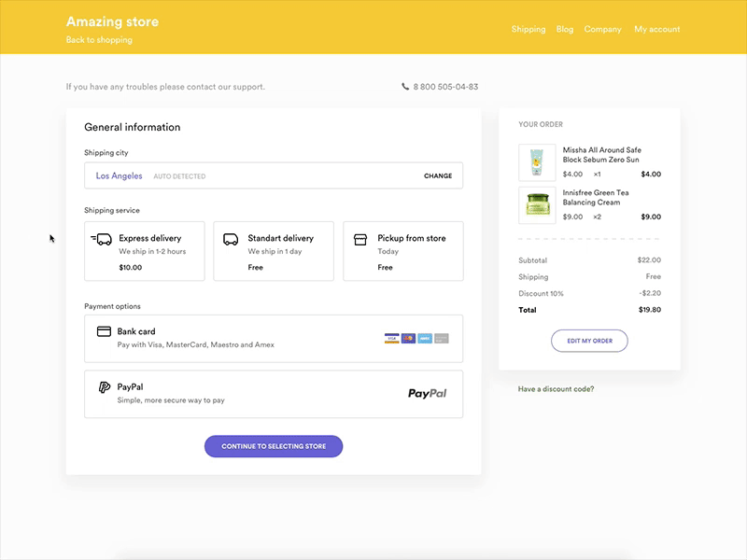Click Edit my order button
Viewport: 747px width, 560px height.
click(x=589, y=341)
